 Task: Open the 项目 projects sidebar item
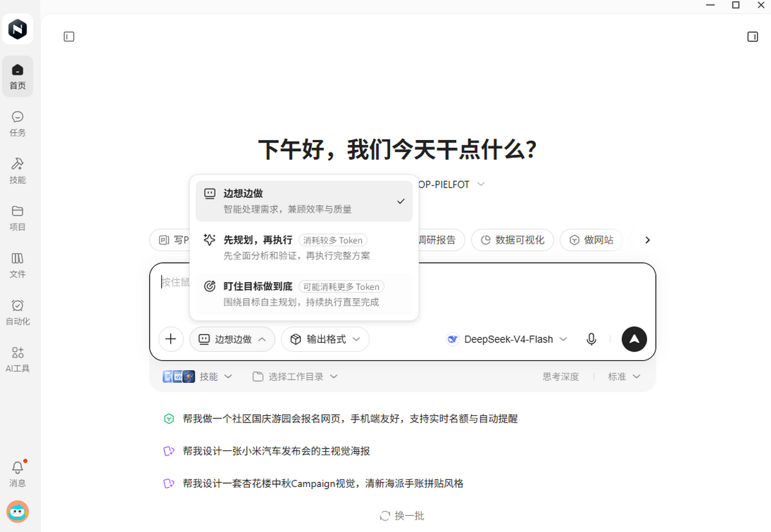pyautogui.click(x=17, y=218)
